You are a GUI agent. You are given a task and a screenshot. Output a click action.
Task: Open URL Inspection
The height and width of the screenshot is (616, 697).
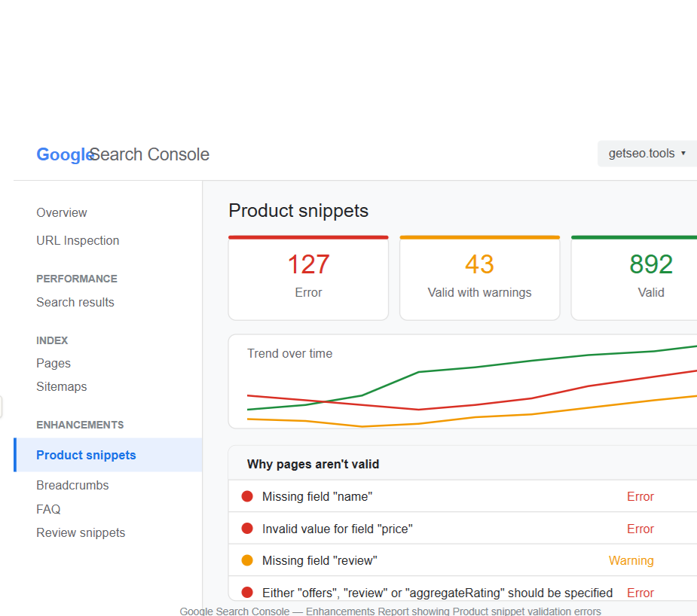point(78,240)
